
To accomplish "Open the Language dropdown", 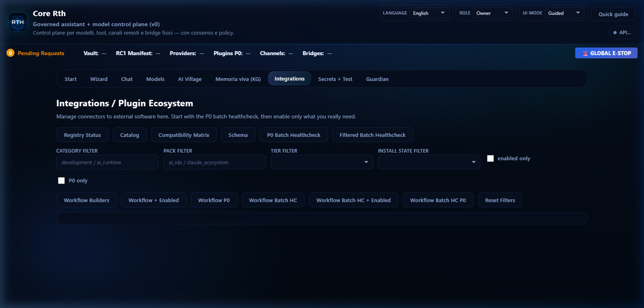I will point(429,13).
